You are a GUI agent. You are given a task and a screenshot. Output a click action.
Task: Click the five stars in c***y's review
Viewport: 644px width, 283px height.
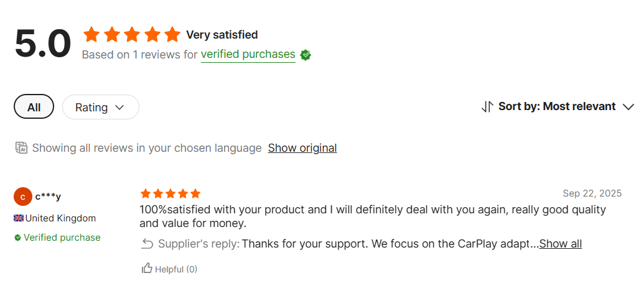pyautogui.click(x=170, y=193)
